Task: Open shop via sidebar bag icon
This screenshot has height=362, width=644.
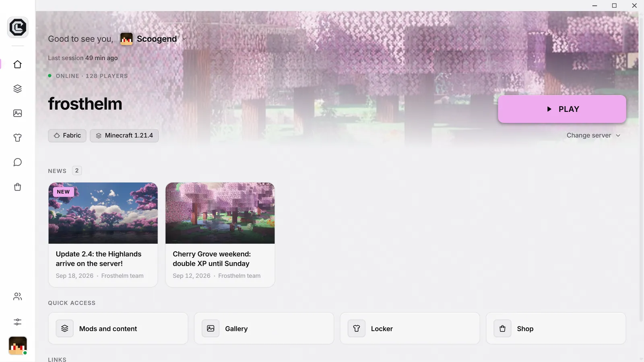Action: click(x=18, y=187)
